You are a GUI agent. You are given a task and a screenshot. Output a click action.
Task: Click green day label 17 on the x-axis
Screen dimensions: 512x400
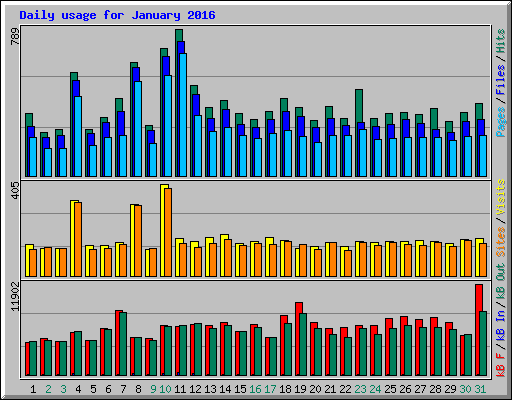[x=270, y=389]
